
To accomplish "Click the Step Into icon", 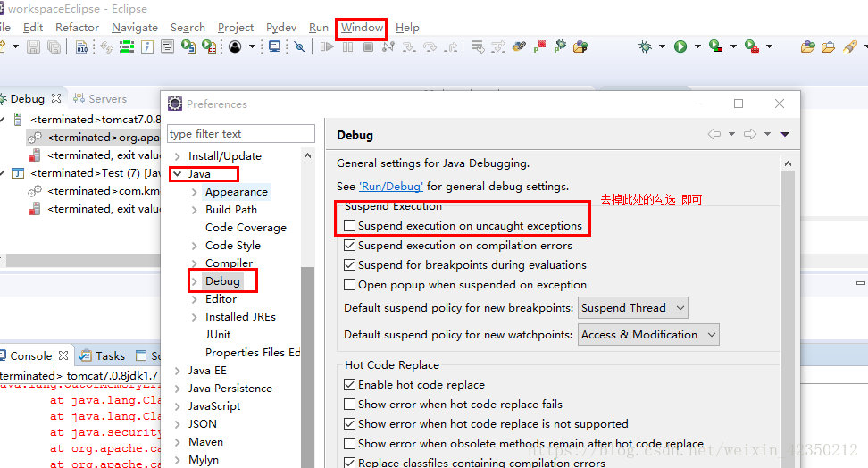I will [x=409, y=47].
